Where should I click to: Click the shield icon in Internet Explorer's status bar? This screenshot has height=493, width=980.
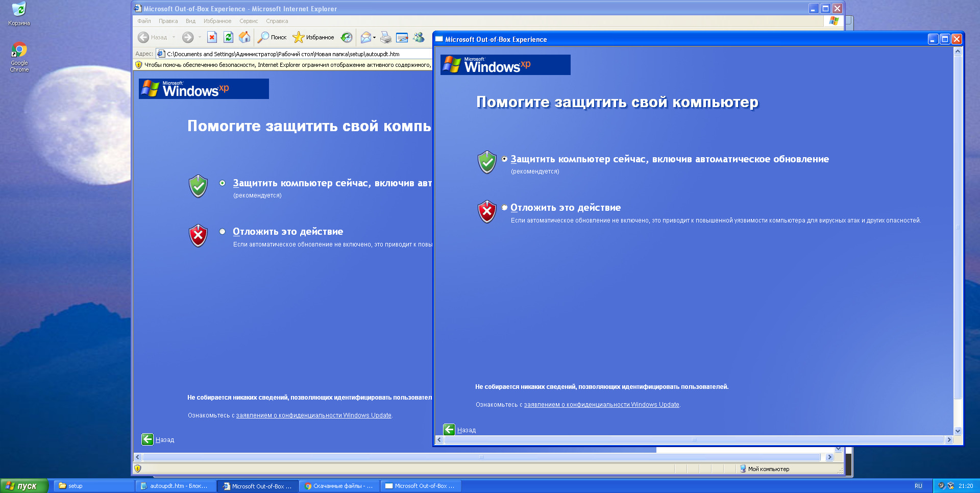click(x=137, y=469)
